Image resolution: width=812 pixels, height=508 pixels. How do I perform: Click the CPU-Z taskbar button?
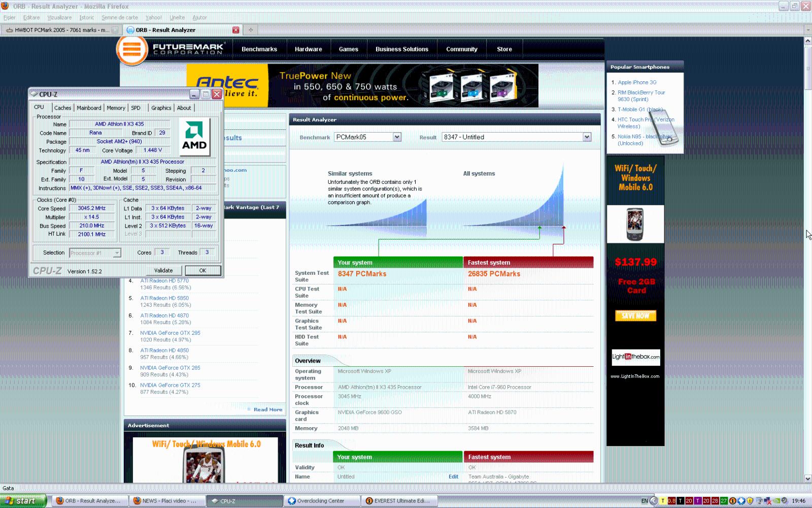pos(245,501)
